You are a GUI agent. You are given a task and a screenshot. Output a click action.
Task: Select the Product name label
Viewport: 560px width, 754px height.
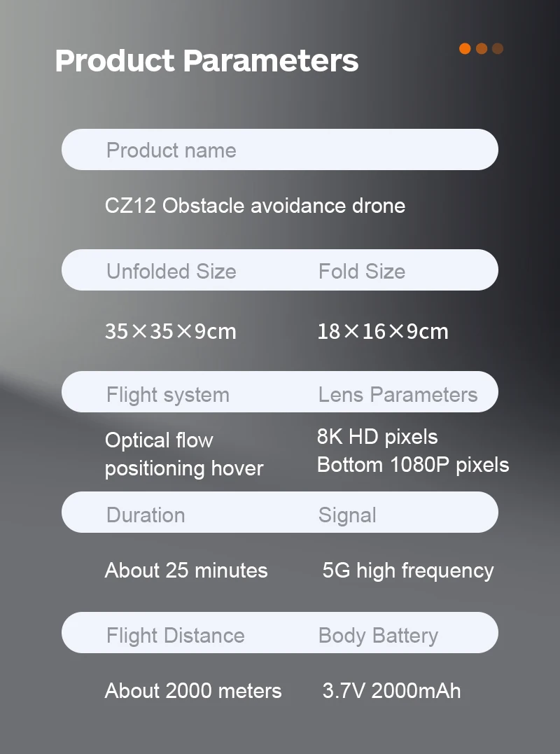[171, 150]
